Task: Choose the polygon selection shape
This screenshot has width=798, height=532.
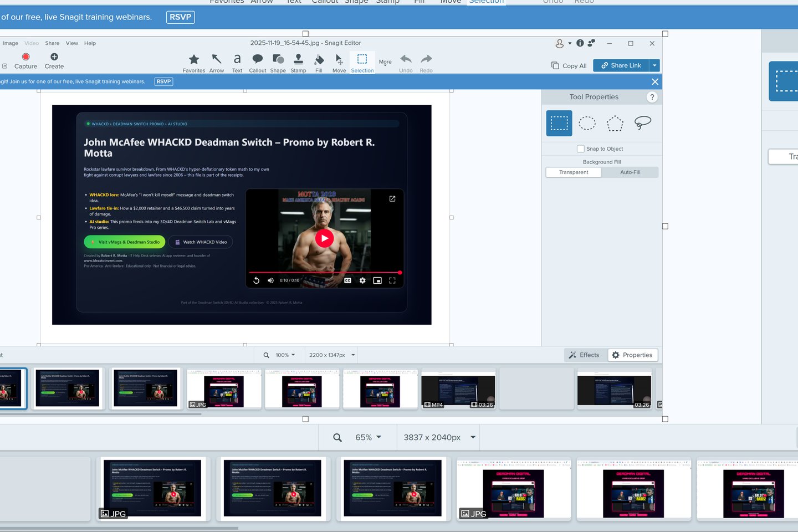Action: pos(615,123)
